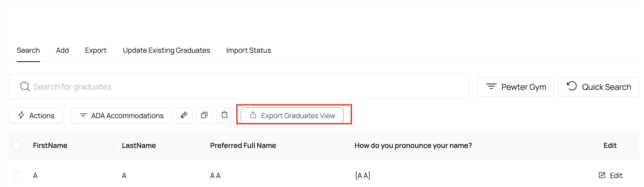Click the magnifier icon in search bar
The image size is (644, 187).
25,87
